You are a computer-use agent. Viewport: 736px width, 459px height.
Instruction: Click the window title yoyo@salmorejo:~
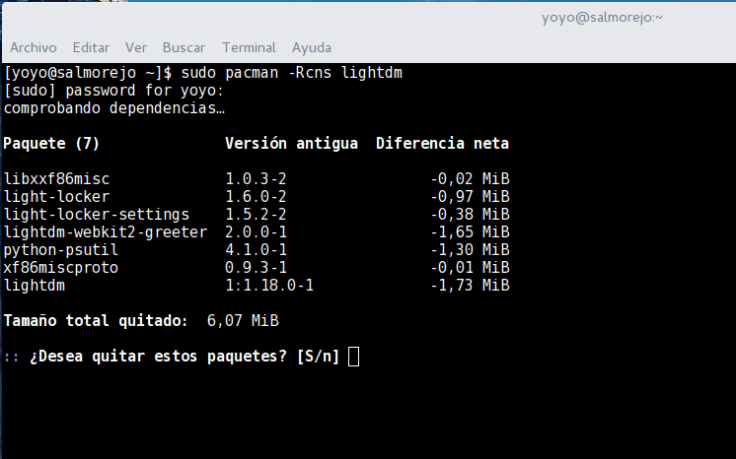pos(602,18)
